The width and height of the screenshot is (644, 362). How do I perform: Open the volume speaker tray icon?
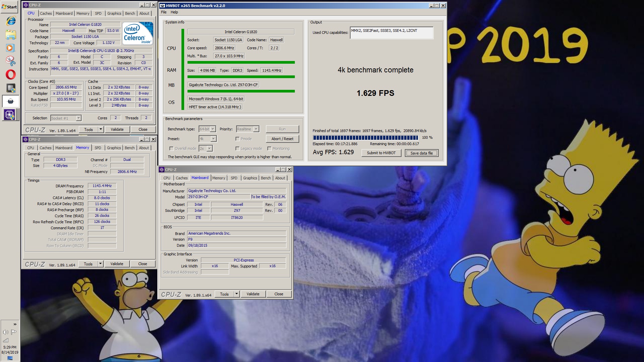[6, 332]
